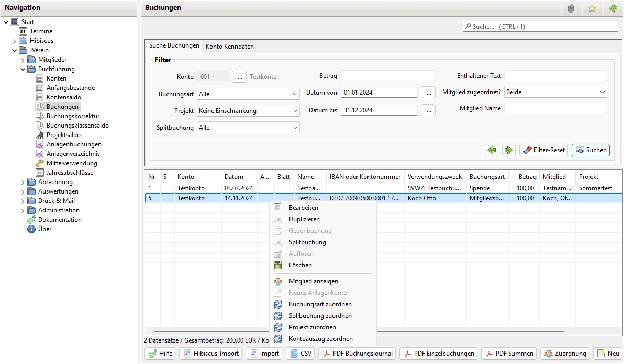Open the Mitglied zugeordnet dropdown
Image resolution: width=624 pixels, height=364 pixels.
(x=555, y=92)
